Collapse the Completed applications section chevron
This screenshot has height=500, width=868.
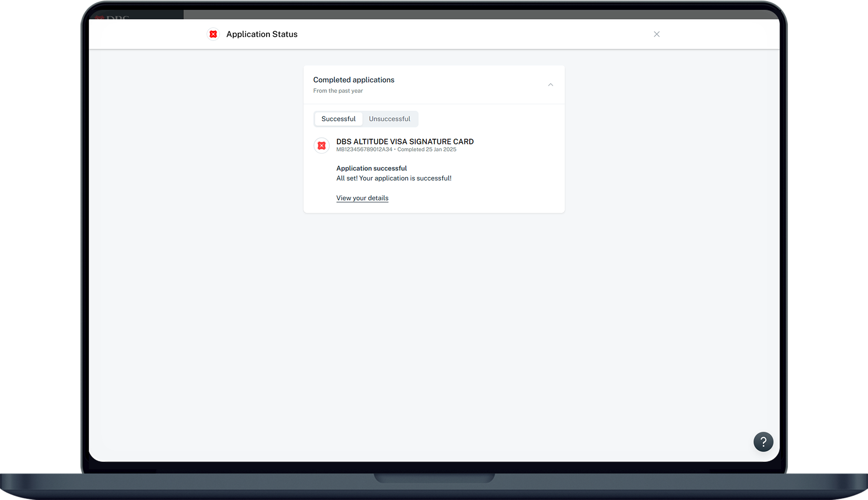pyautogui.click(x=550, y=85)
